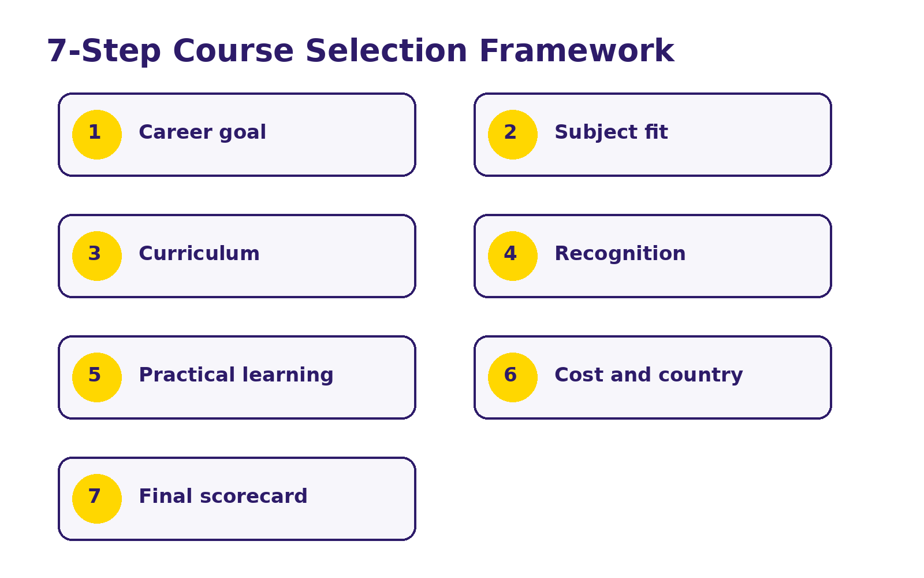924x578 pixels.
Task: Select the yellow step 3 badge
Action: tap(97, 256)
